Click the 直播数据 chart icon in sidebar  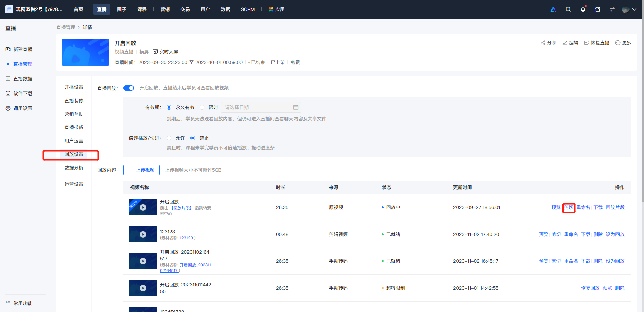(x=8, y=79)
